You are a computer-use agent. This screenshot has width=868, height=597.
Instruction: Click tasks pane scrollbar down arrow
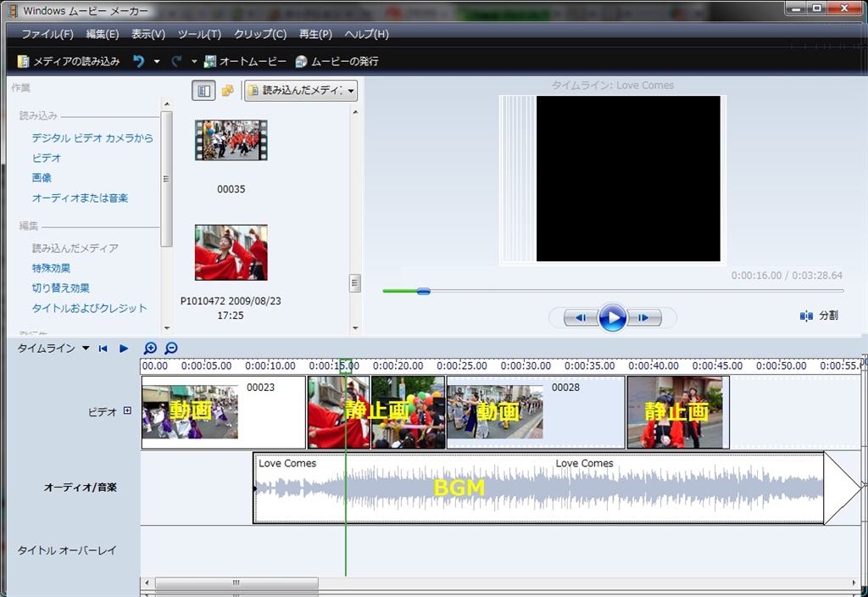[167, 328]
